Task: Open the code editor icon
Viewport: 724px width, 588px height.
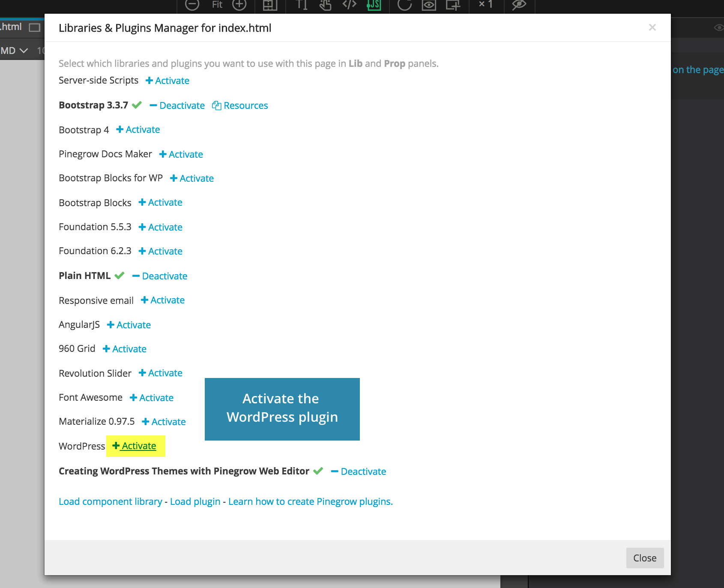Action: [x=350, y=5]
